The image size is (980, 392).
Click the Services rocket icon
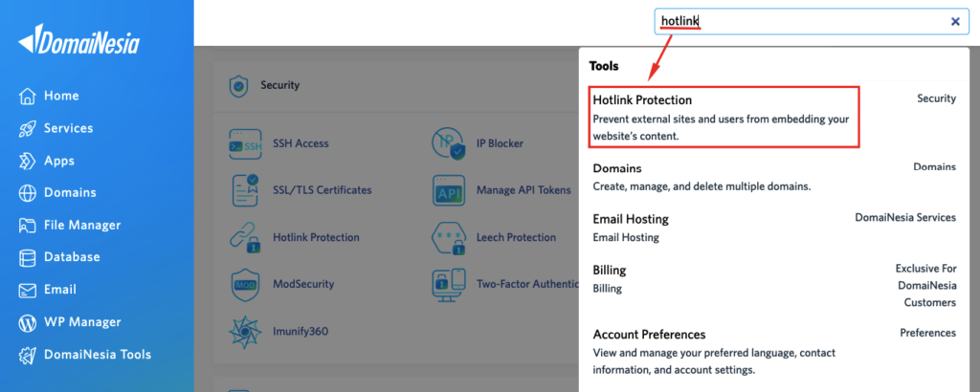(x=28, y=128)
